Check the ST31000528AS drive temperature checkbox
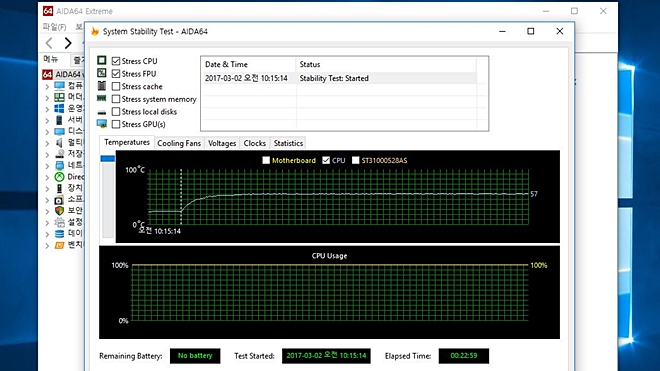This screenshot has height=371, width=660. click(356, 160)
